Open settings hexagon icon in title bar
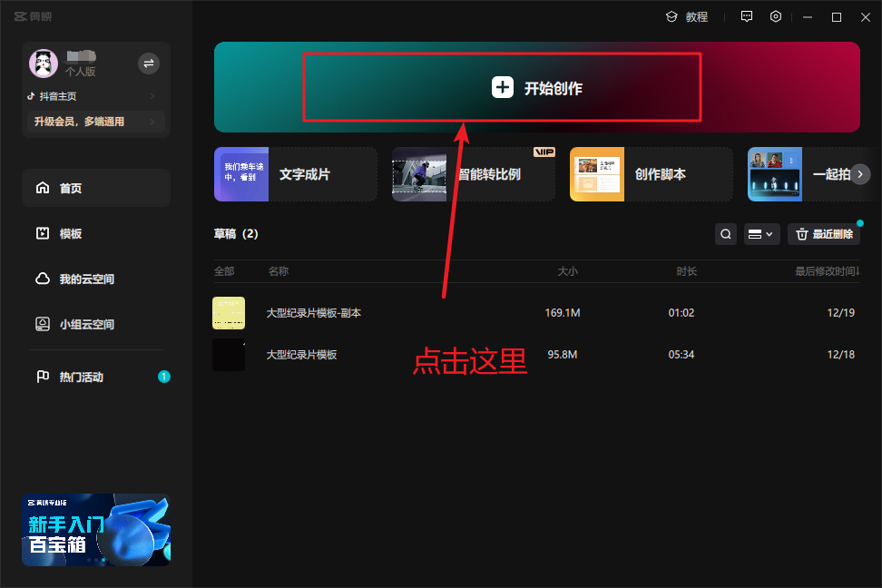 776,16
